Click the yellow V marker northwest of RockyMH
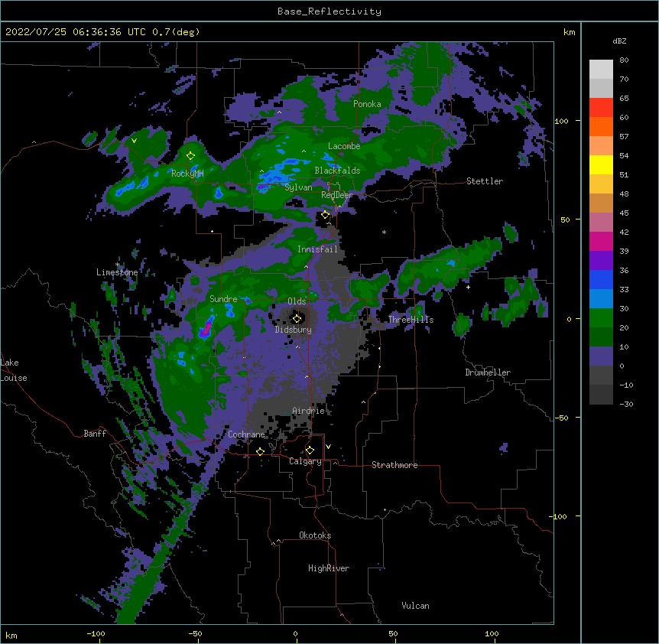This screenshot has width=659, height=644. (134, 141)
